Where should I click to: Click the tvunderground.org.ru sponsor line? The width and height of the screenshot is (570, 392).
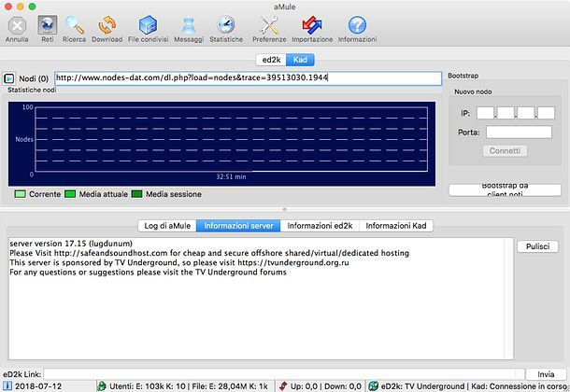pyautogui.click(x=179, y=262)
